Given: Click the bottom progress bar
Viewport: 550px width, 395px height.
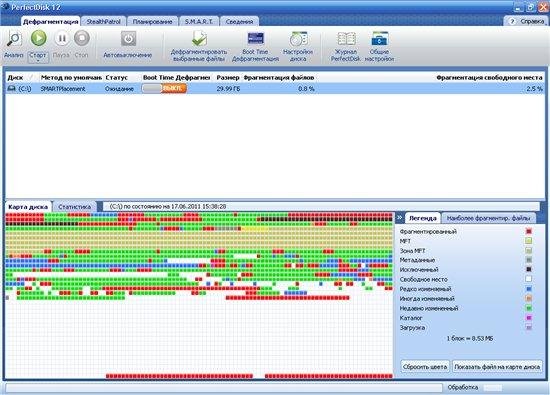Looking at the screenshot, I should click(224, 388).
